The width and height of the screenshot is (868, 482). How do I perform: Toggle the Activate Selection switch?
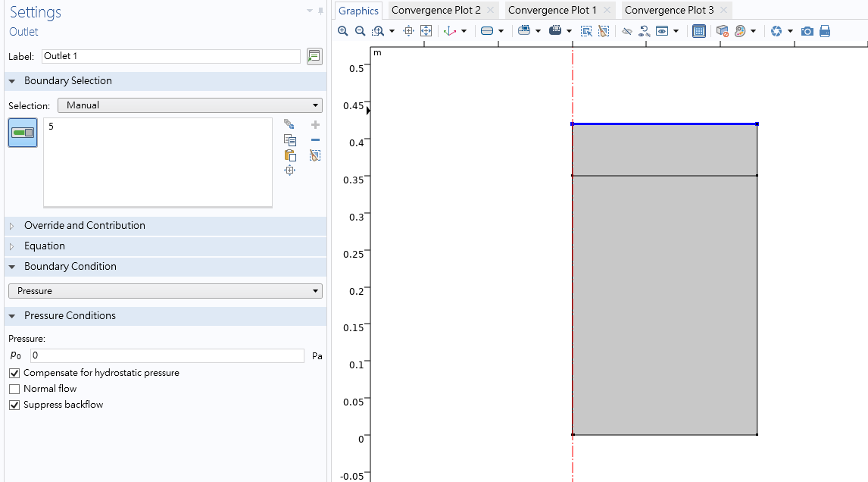point(23,133)
